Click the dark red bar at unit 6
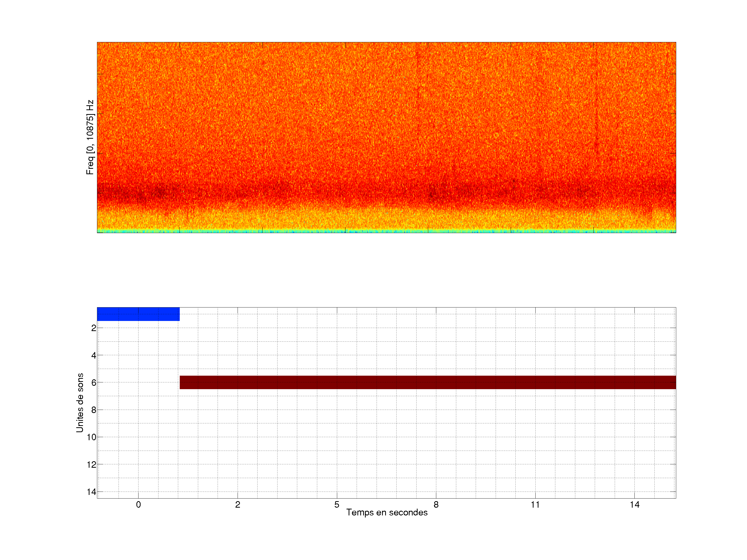 427,382
